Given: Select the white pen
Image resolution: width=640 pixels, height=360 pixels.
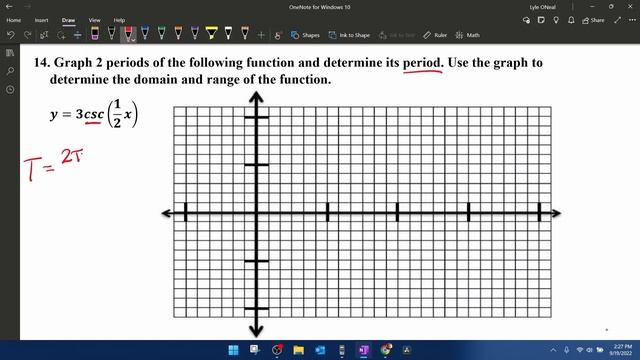Looking at the screenshot, I should (228, 33).
